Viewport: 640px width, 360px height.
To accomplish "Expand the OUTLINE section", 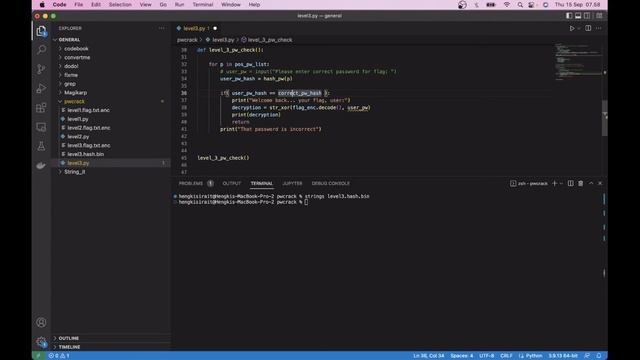I will (x=69, y=338).
